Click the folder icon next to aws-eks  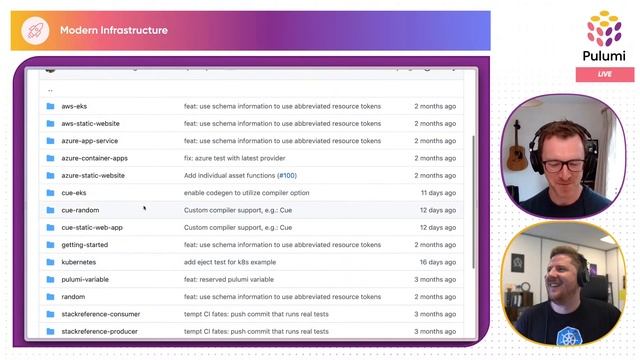click(50, 106)
